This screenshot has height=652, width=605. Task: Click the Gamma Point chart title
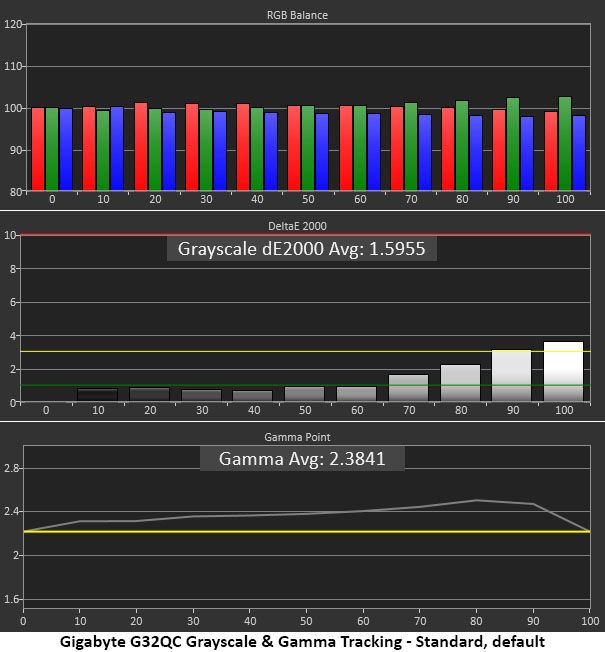(x=297, y=437)
